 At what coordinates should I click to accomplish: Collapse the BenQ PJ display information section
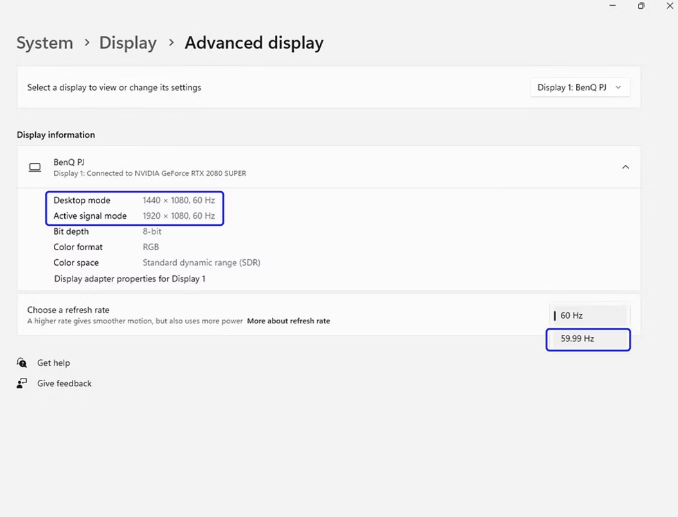(x=625, y=167)
